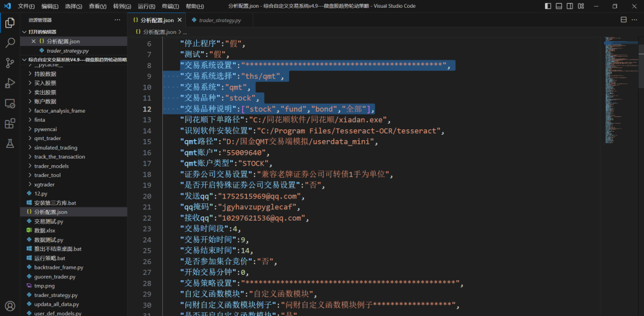
Task: Open the Testing flask view
Action: click(10, 144)
